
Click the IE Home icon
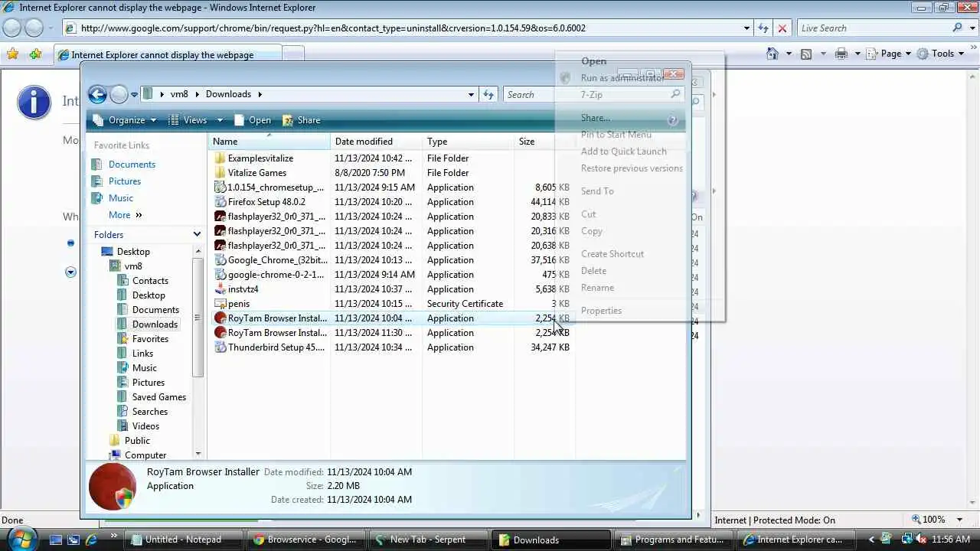click(x=773, y=54)
